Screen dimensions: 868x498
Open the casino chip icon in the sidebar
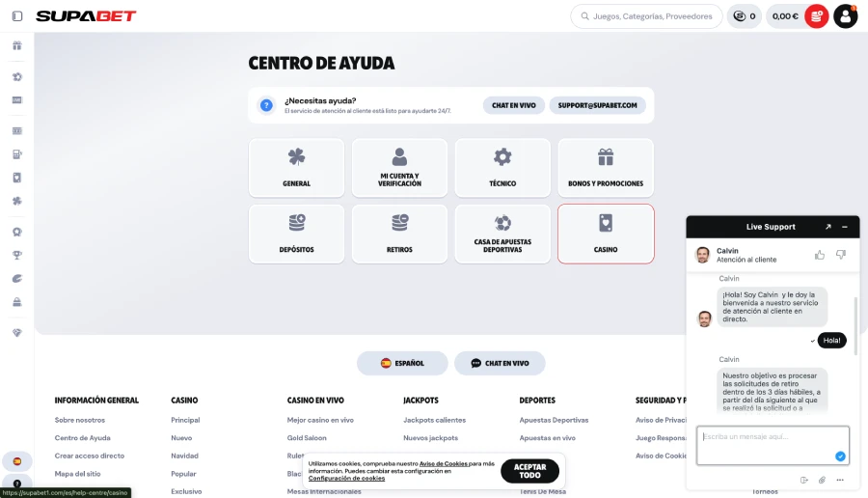tap(17, 77)
